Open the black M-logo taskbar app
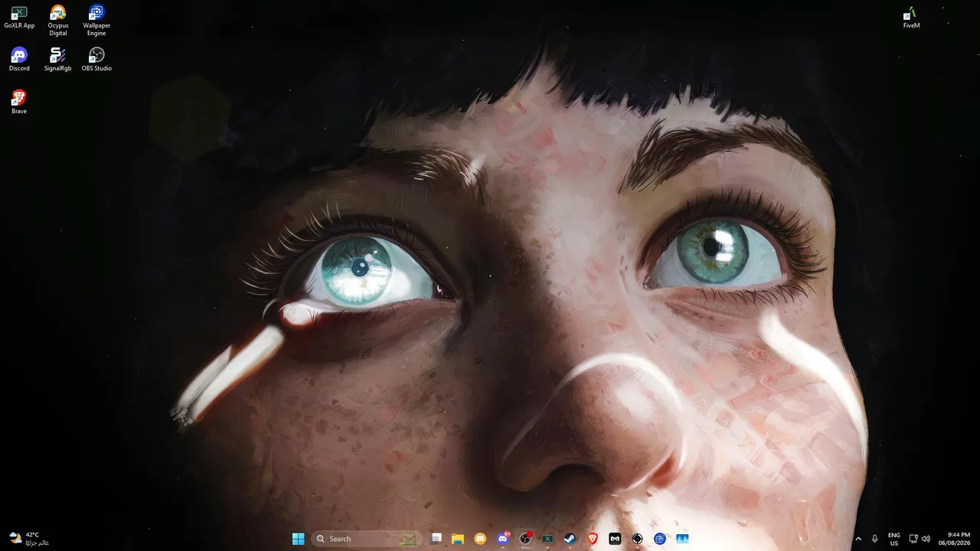Viewport: 980px width, 551px height. click(x=615, y=539)
